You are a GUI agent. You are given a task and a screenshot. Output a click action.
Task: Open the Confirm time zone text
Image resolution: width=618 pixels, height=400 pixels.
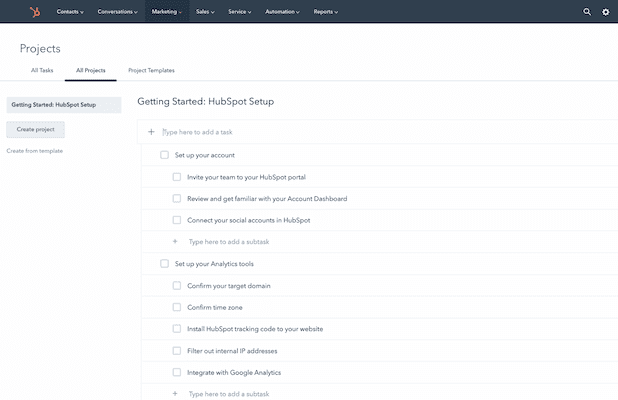click(x=215, y=307)
